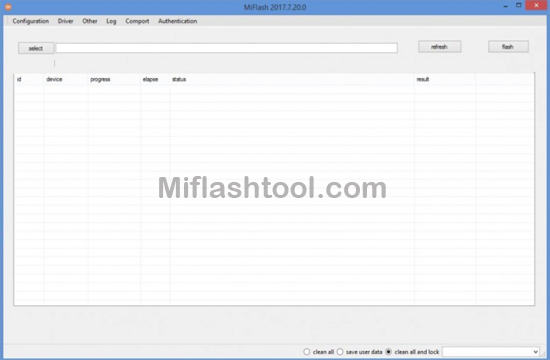
Task: Click the device column header
Action: pyautogui.click(x=66, y=79)
